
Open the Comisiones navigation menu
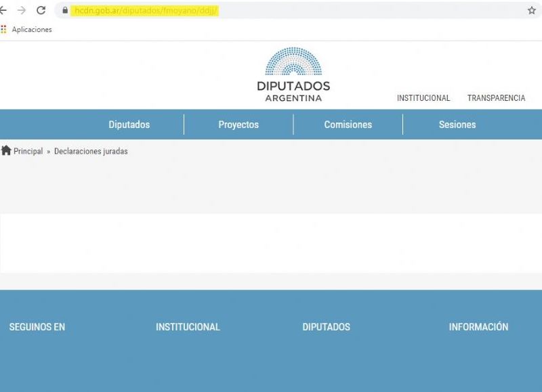(x=348, y=125)
